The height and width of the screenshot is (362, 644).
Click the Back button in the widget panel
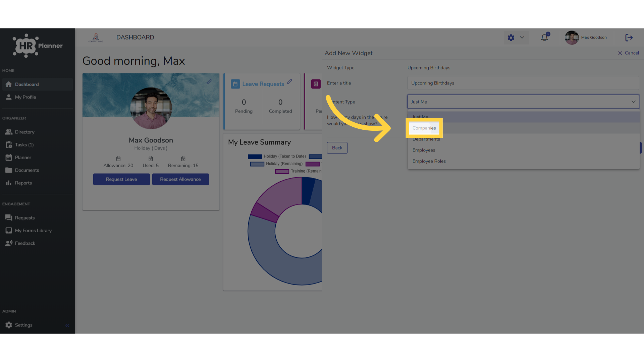pos(337,148)
